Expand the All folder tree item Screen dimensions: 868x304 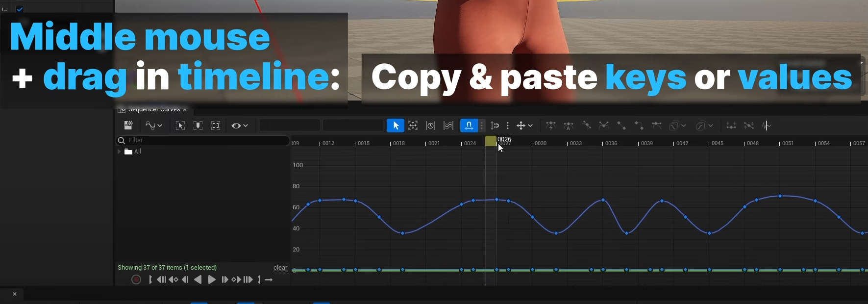click(119, 152)
